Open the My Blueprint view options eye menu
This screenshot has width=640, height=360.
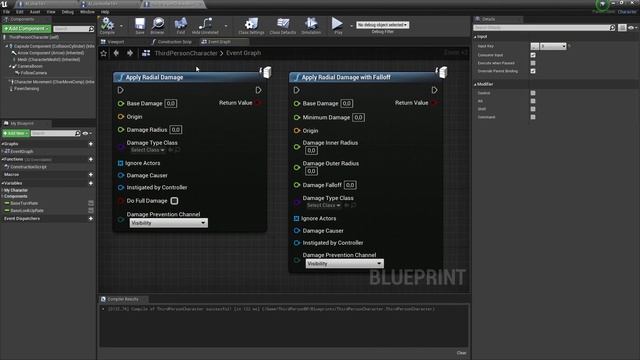point(87,133)
